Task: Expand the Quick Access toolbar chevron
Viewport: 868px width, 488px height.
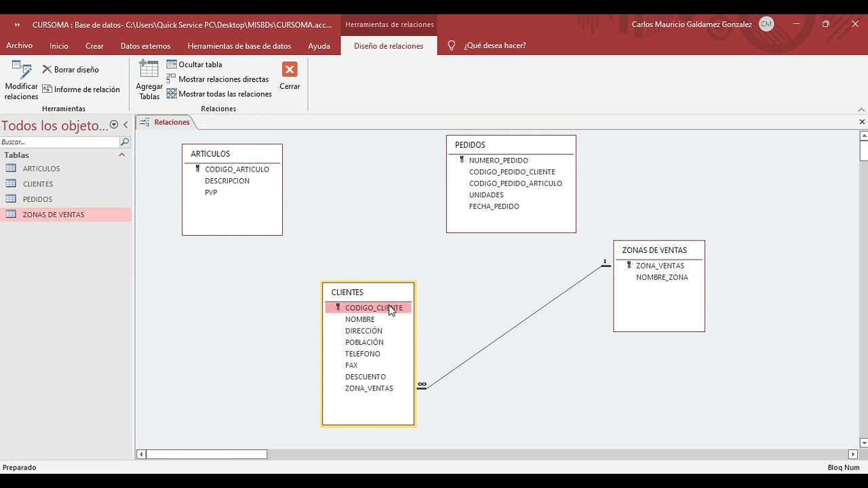Action: [17, 24]
